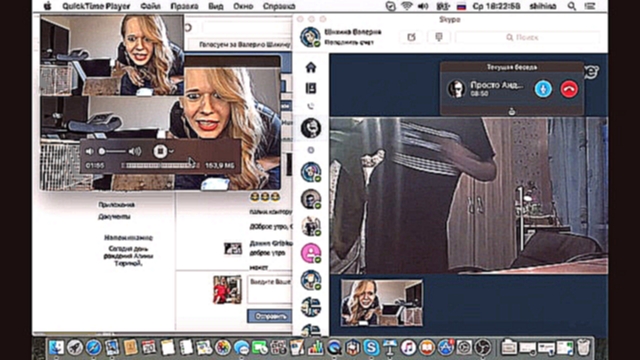Click the red hang-up call button
The image size is (640, 360).
pos(569,89)
